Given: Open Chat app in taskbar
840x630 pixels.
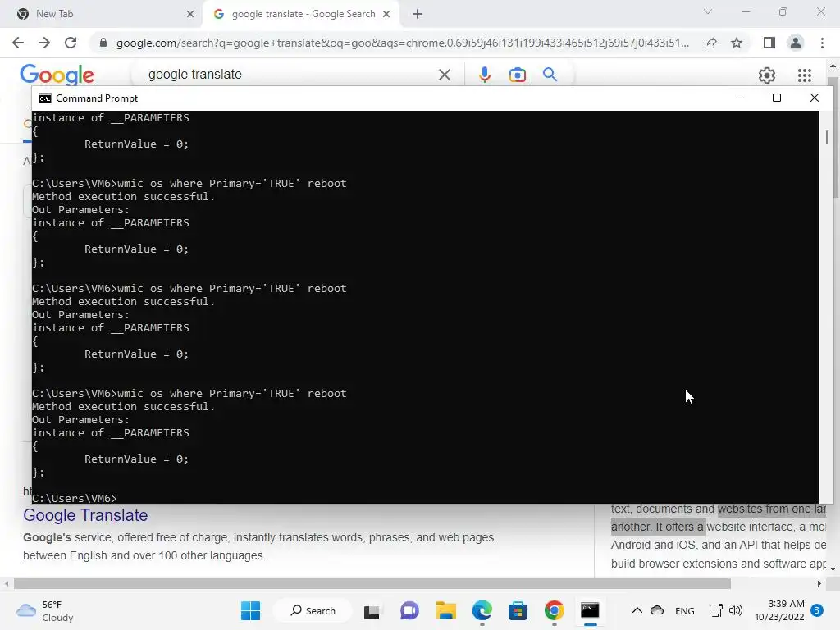Looking at the screenshot, I should [409, 610].
